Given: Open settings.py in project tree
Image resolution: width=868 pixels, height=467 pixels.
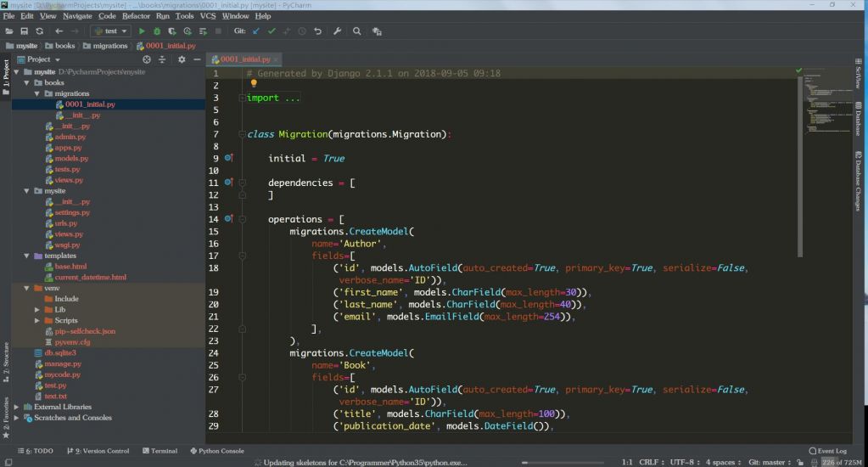Looking at the screenshot, I should [x=73, y=212].
